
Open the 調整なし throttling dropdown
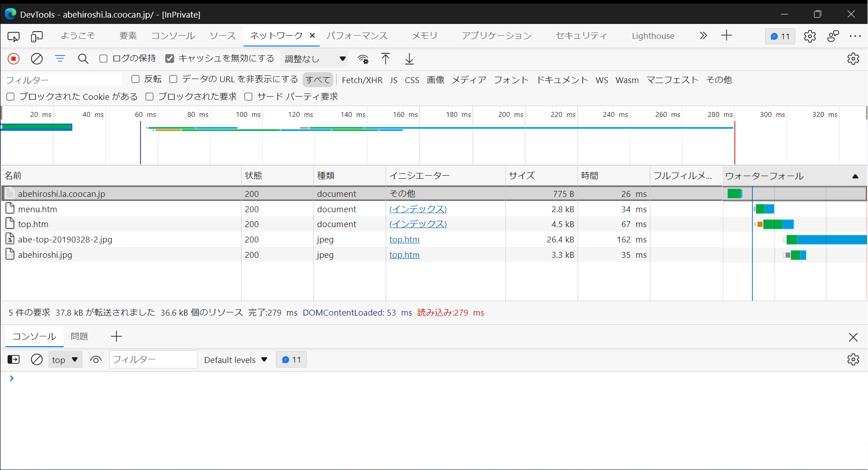pyautogui.click(x=315, y=59)
